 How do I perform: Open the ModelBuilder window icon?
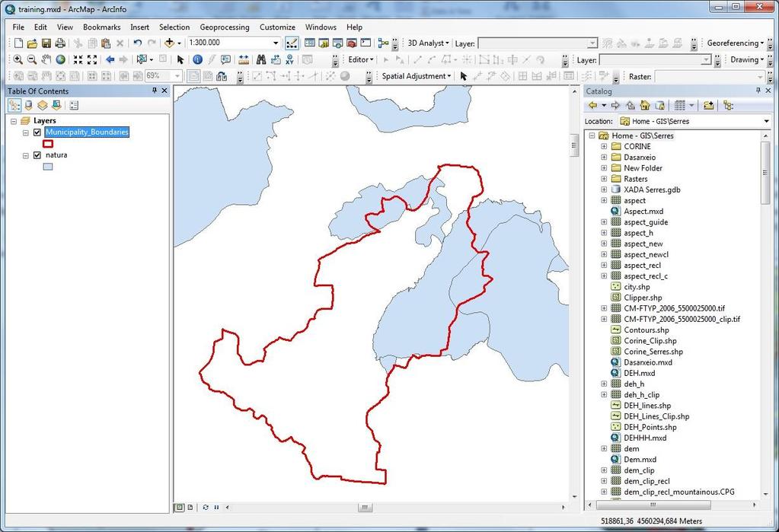click(383, 43)
